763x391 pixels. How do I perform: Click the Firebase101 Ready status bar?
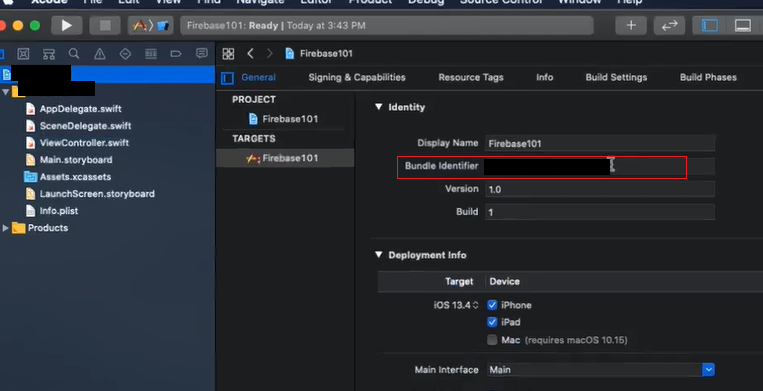pos(387,25)
